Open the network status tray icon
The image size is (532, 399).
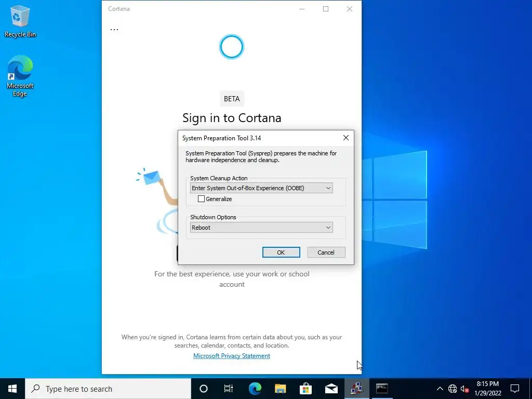coord(453,389)
